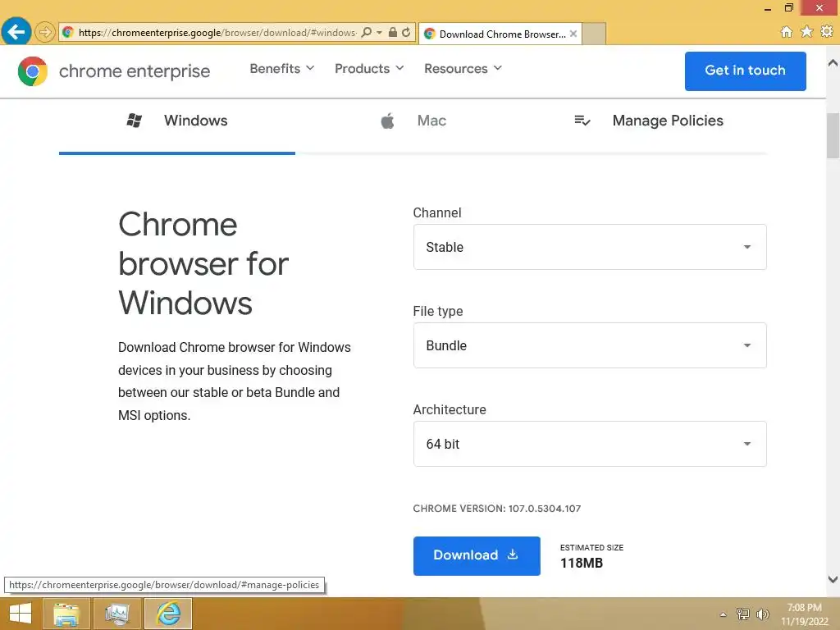Open File Explorer from the taskbar
Image resolution: width=840 pixels, height=630 pixels.
[66, 614]
